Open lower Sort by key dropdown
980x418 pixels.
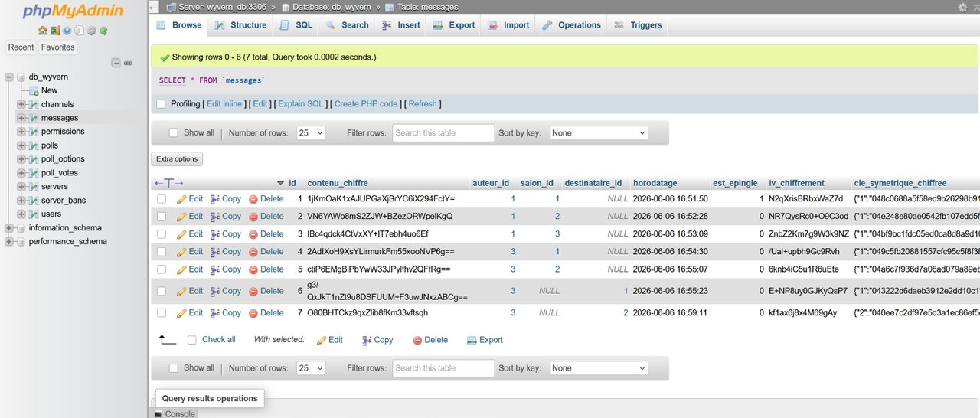pyautogui.click(x=598, y=368)
